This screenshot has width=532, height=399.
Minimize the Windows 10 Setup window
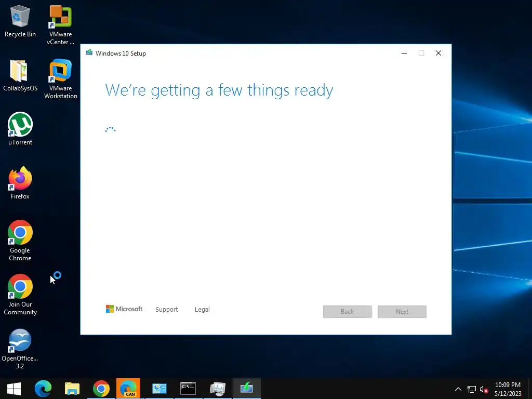coord(404,53)
